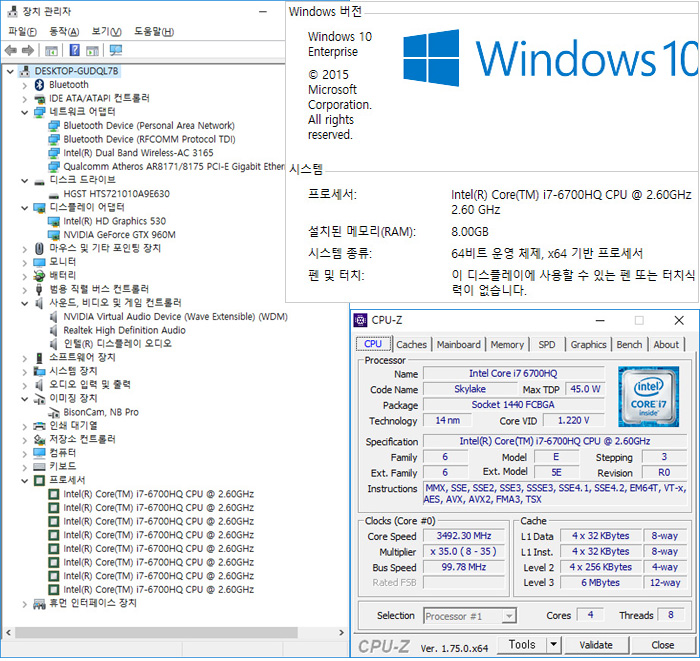Click the Back arrow in Device Manager toolbar
Screen dimensions: 700x661
(x=11, y=50)
